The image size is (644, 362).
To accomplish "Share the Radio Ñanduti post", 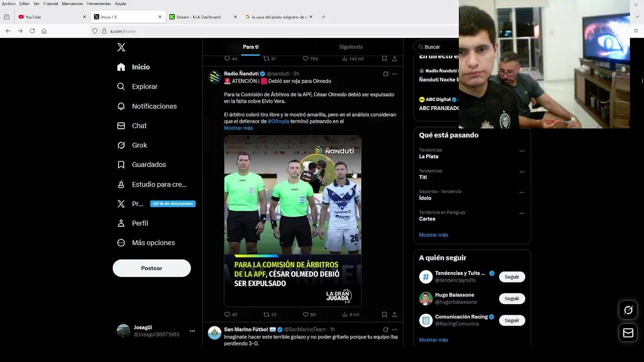I will [x=394, y=314].
